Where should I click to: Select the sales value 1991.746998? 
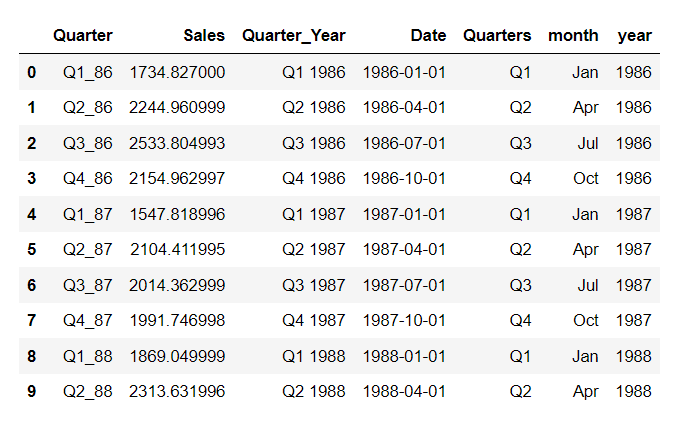click(177, 321)
